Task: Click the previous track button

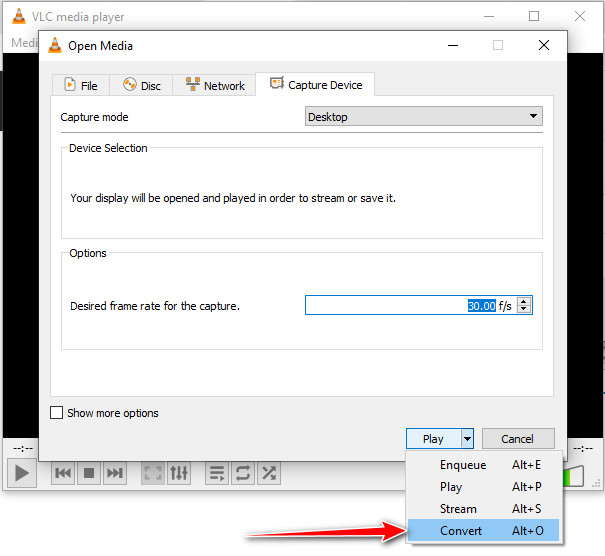Action: 63,473
